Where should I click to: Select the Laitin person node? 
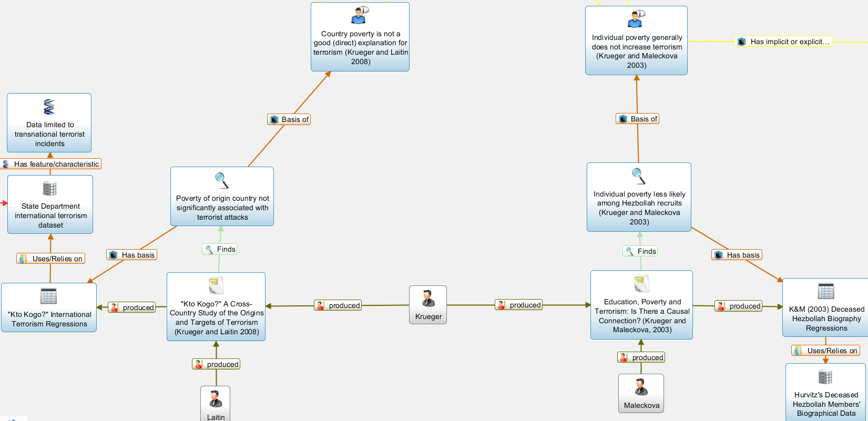pos(215,405)
